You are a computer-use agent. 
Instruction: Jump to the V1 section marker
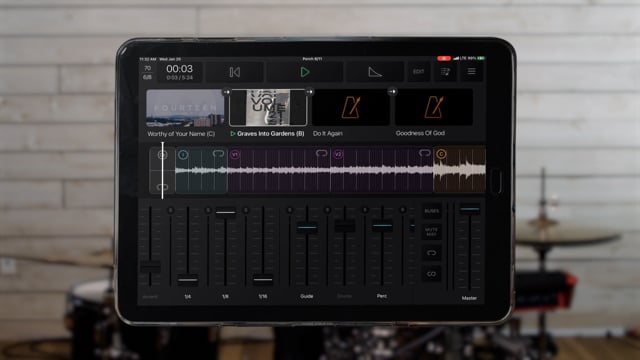235,154
